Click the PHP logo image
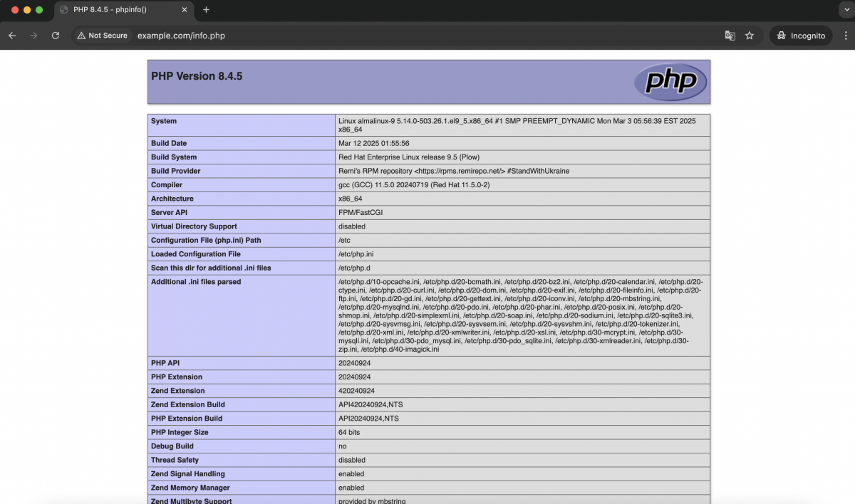Viewport: 855px width, 504px height. pyautogui.click(x=670, y=82)
